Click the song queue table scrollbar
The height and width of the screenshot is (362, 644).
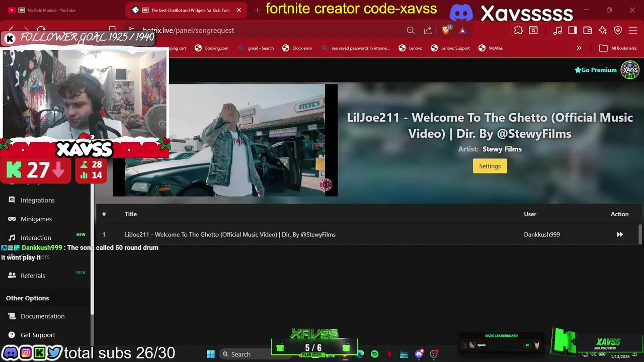[640, 234]
